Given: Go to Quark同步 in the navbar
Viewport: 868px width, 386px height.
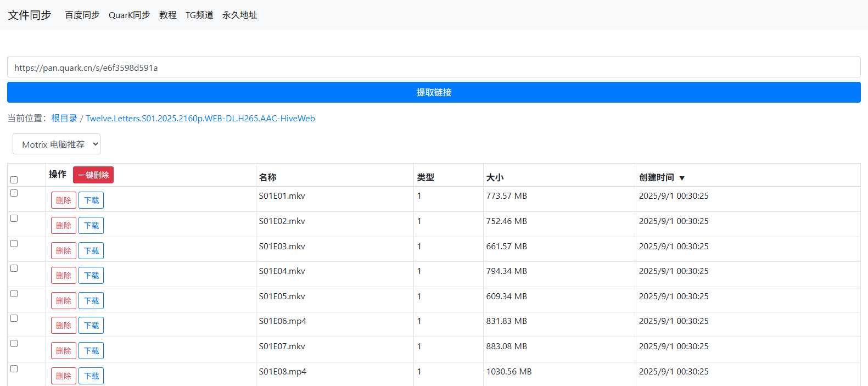Looking at the screenshot, I should pos(129,15).
